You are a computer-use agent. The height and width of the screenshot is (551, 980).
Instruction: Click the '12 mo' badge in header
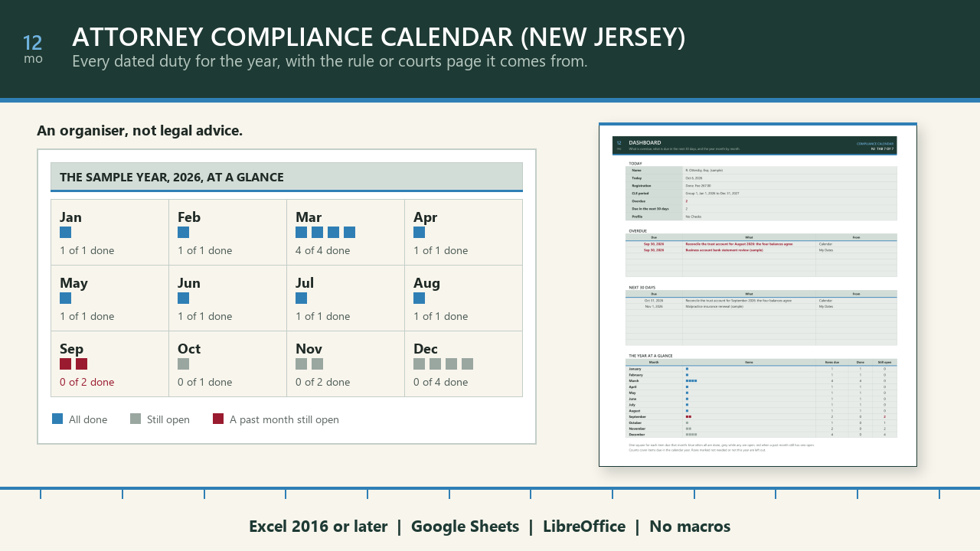pyautogui.click(x=33, y=49)
